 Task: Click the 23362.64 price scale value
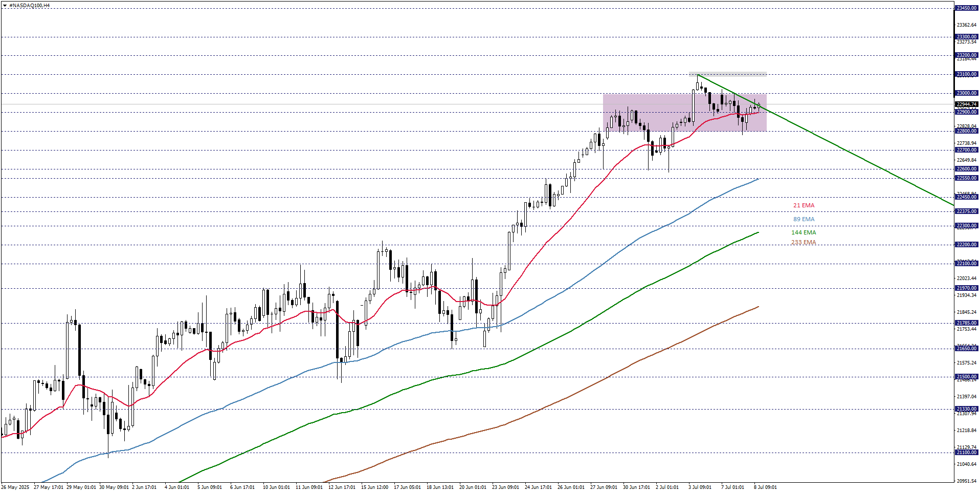pos(966,25)
